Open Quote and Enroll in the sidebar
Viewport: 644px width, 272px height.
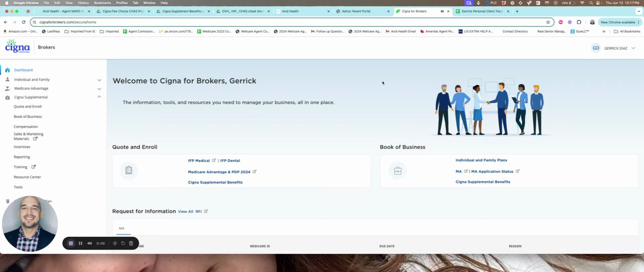coord(28,107)
